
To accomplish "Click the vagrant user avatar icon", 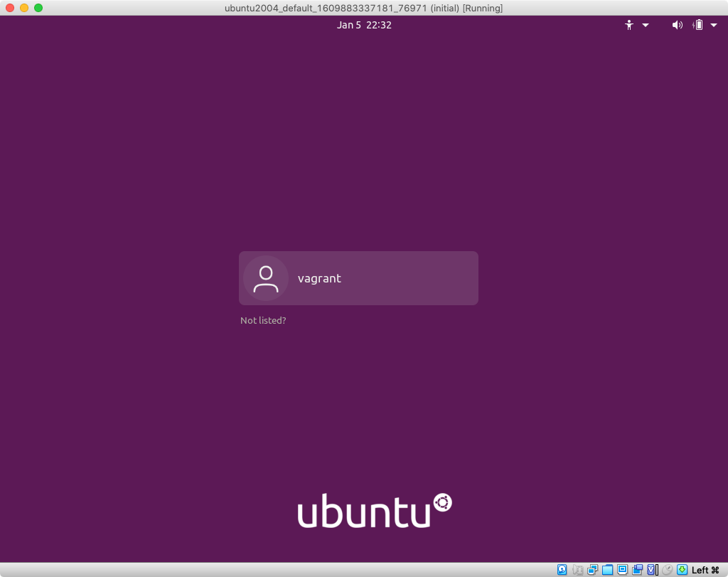I will [266, 278].
